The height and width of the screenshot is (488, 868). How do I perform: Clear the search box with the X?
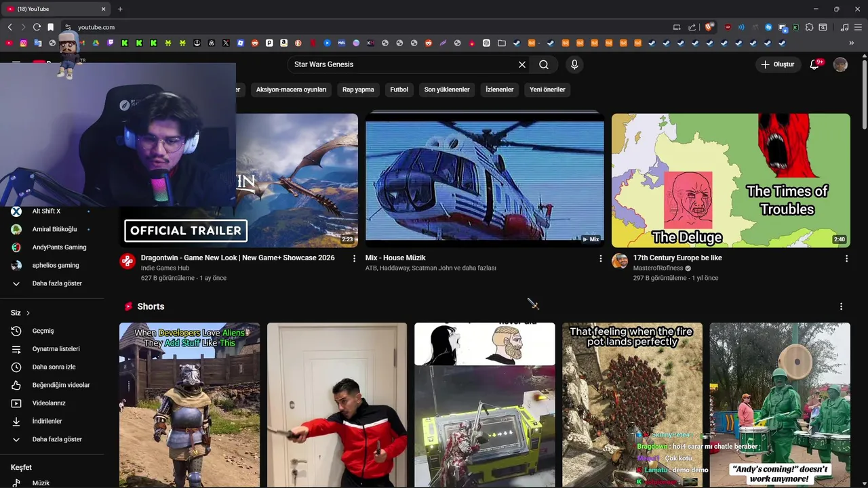point(522,64)
